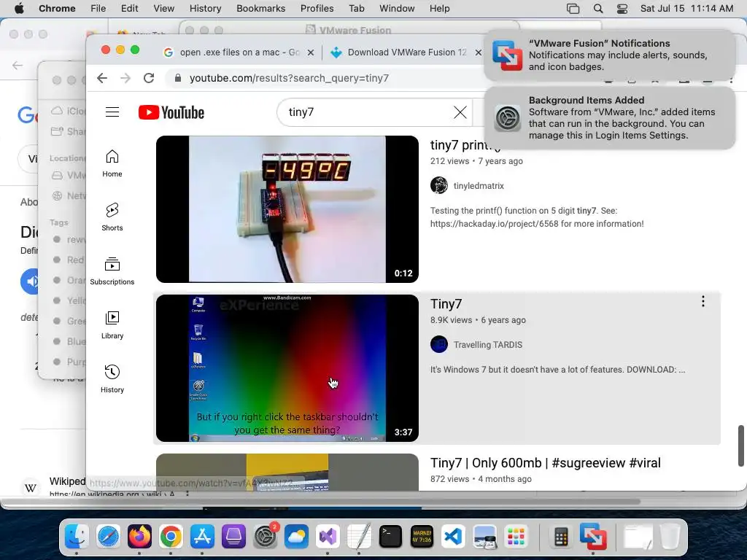Open the 'Tiny7' video title link

tap(446, 304)
